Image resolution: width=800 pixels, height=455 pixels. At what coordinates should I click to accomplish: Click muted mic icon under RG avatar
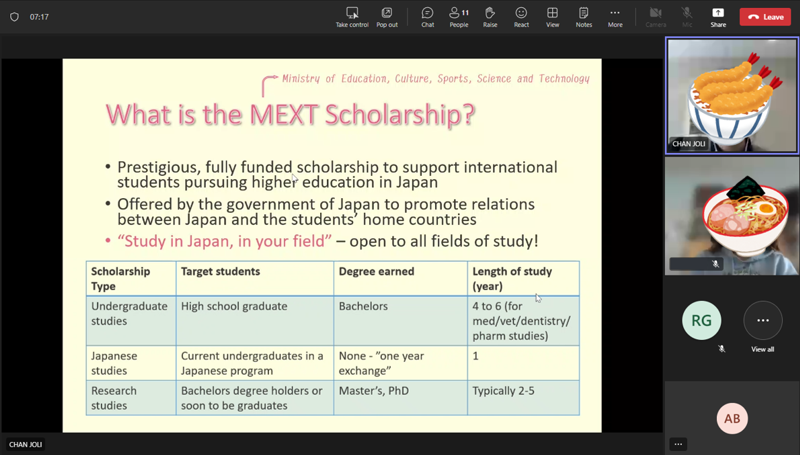point(721,348)
